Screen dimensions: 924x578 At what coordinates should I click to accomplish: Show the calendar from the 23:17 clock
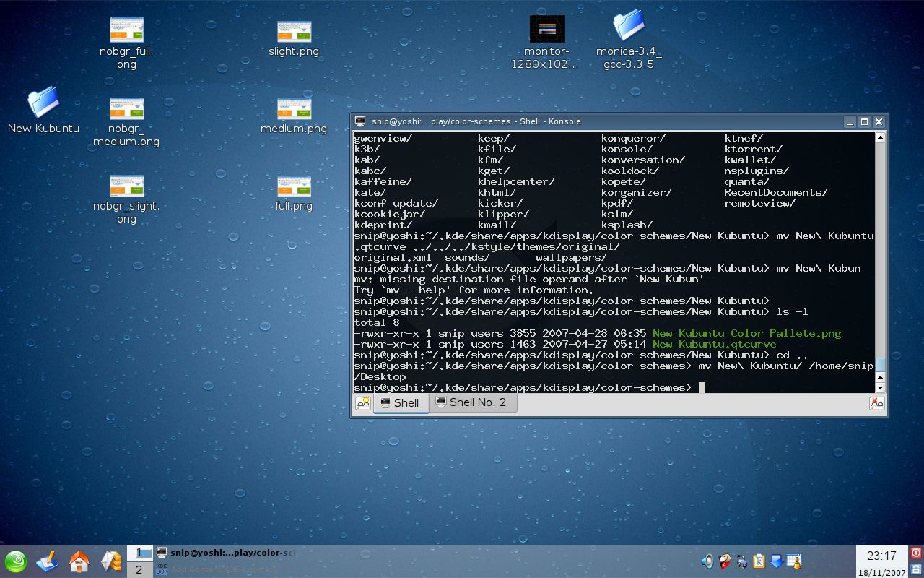point(881,561)
